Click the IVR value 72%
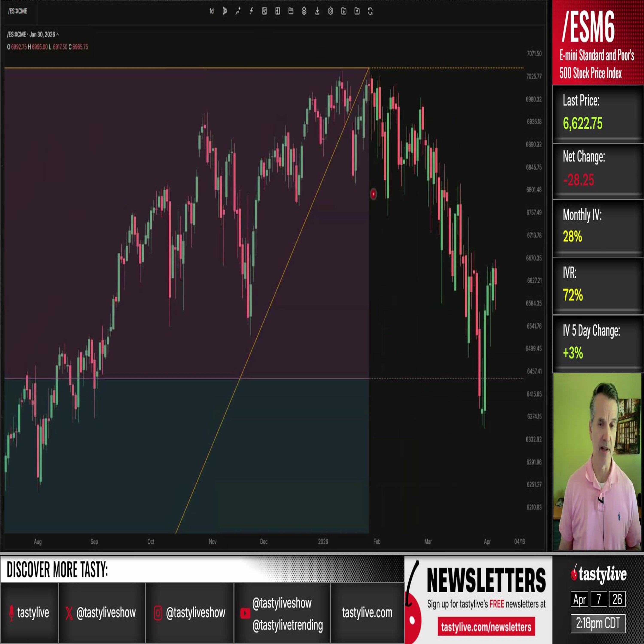The height and width of the screenshot is (644, 644). (573, 295)
